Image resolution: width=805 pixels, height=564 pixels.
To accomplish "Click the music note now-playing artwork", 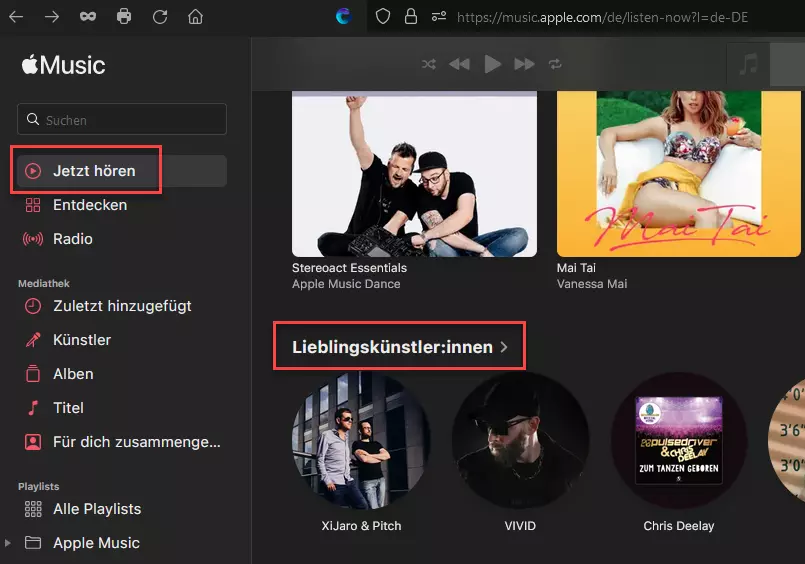I will (x=749, y=64).
